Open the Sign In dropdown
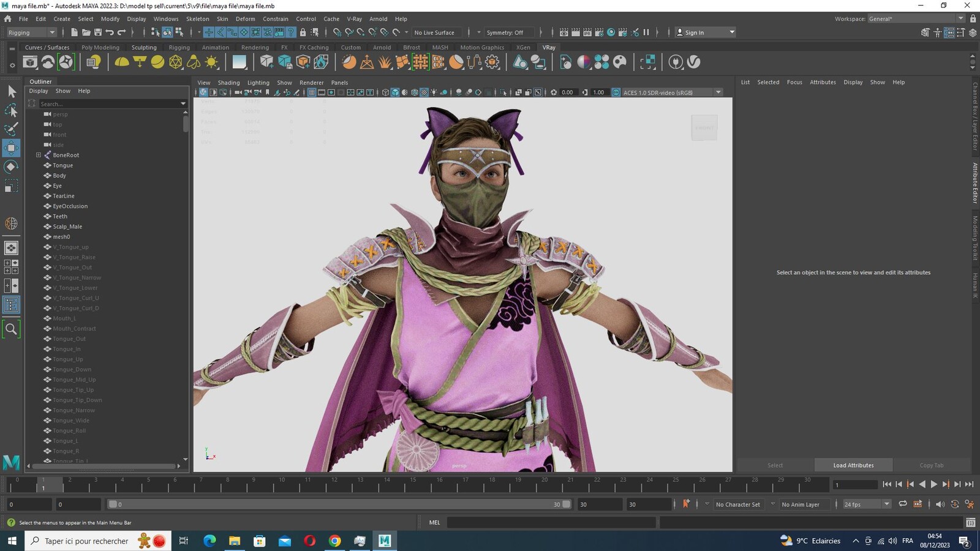 705,32
